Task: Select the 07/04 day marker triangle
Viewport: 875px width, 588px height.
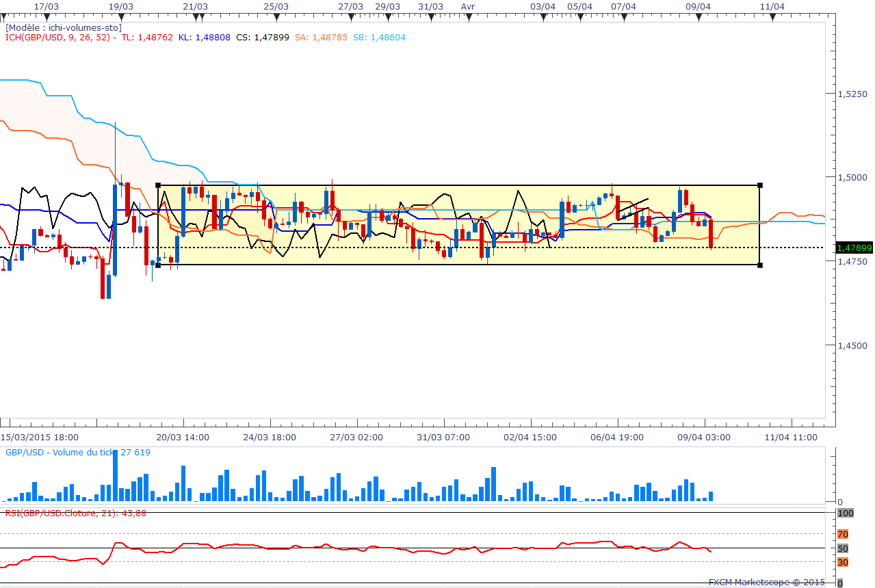Action: pyautogui.click(x=623, y=16)
